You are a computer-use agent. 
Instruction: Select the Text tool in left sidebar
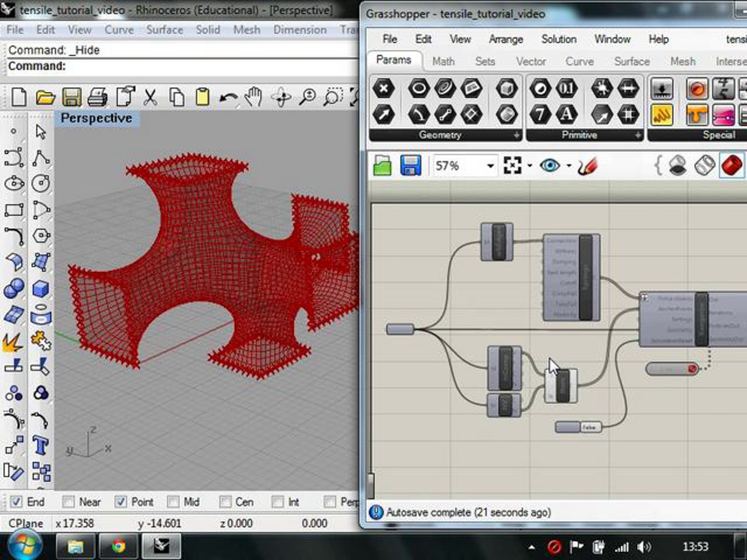(41, 445)
